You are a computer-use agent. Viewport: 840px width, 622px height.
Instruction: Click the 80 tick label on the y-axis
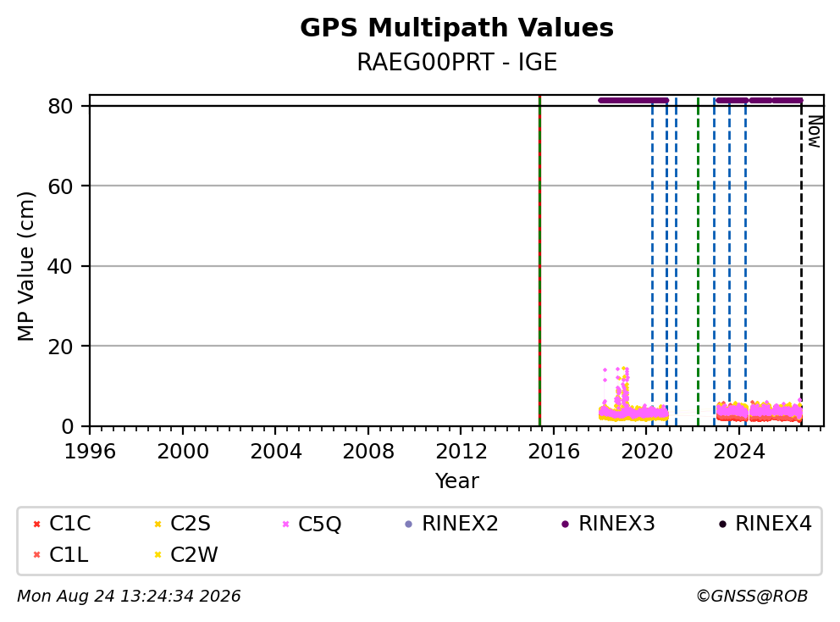60,106
